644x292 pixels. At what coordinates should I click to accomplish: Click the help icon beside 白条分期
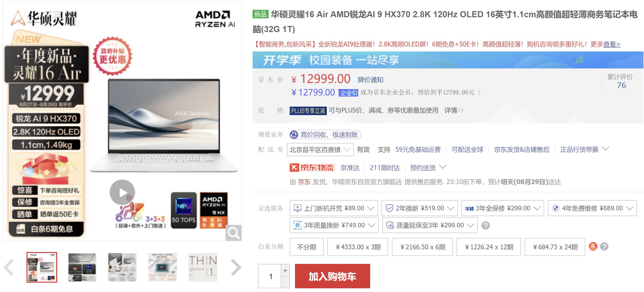[x=604, y=246]
